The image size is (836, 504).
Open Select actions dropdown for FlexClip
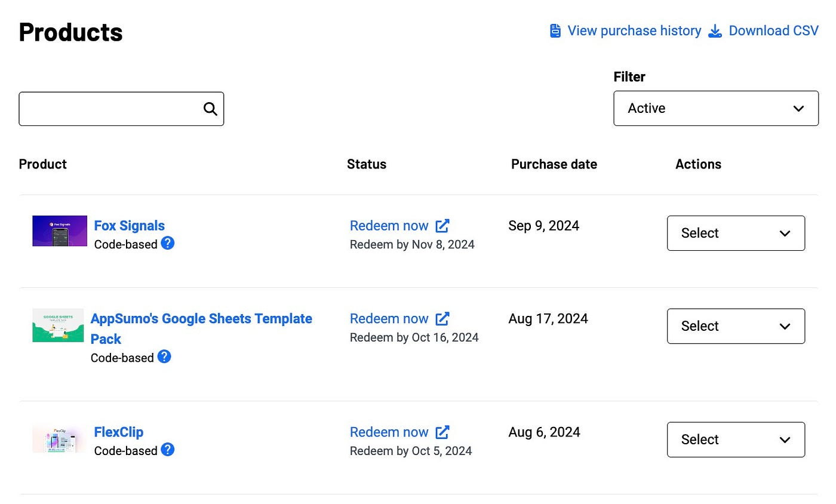coord(736,440)
